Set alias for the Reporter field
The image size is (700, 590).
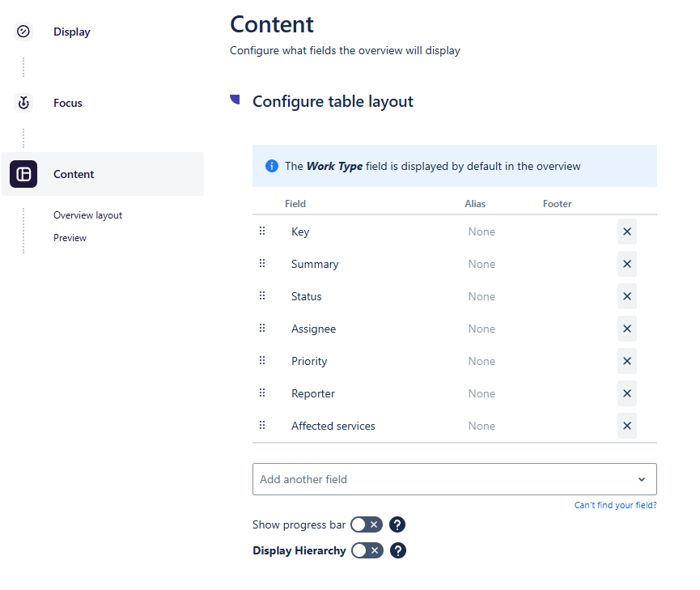482,393
